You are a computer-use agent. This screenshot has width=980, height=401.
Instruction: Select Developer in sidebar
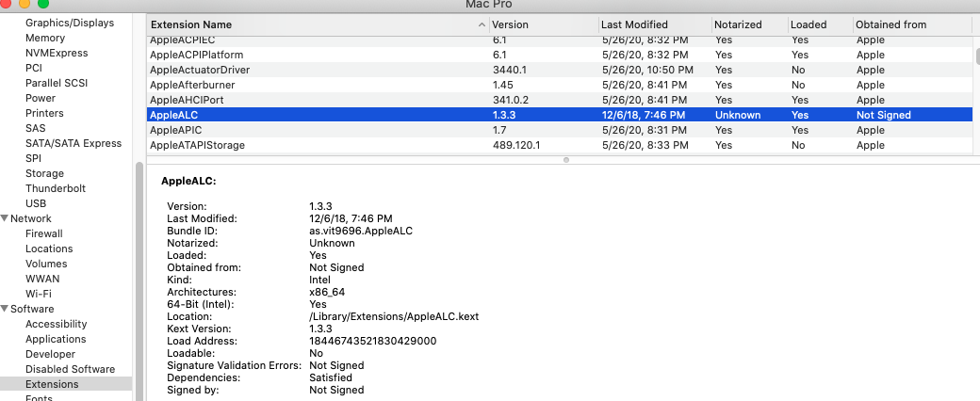(x=50, y=354)
